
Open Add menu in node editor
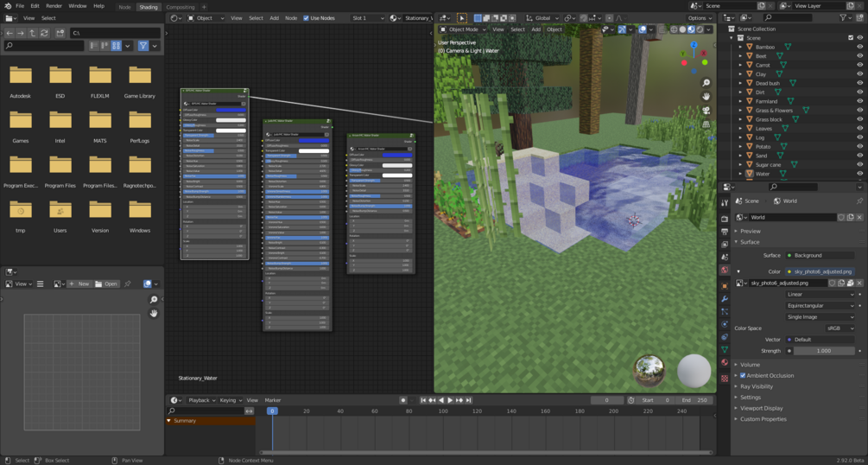(274, 18)
